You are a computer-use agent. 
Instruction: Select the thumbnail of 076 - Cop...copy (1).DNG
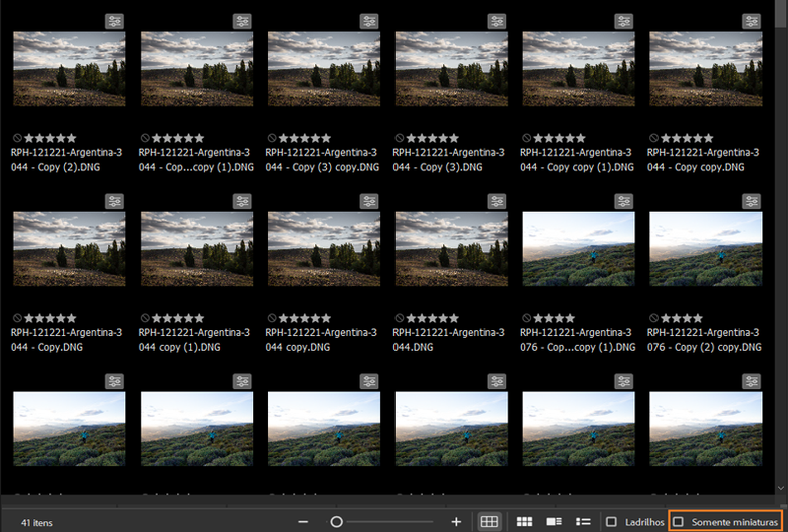click(x=578, y=249)
